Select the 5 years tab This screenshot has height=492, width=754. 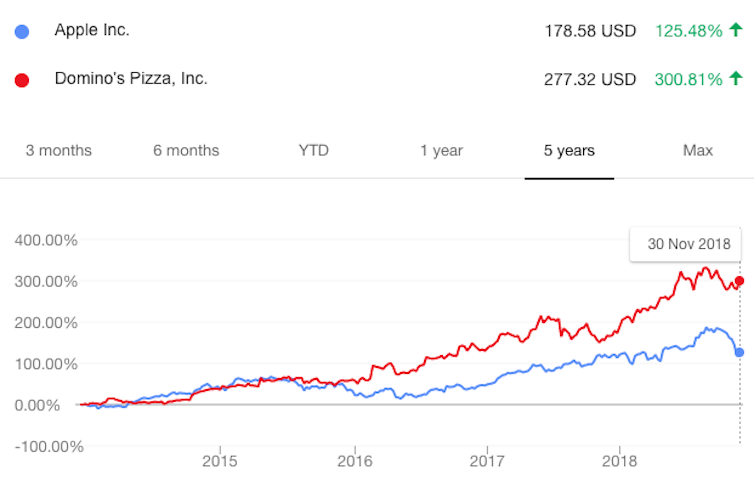point(569,151)
